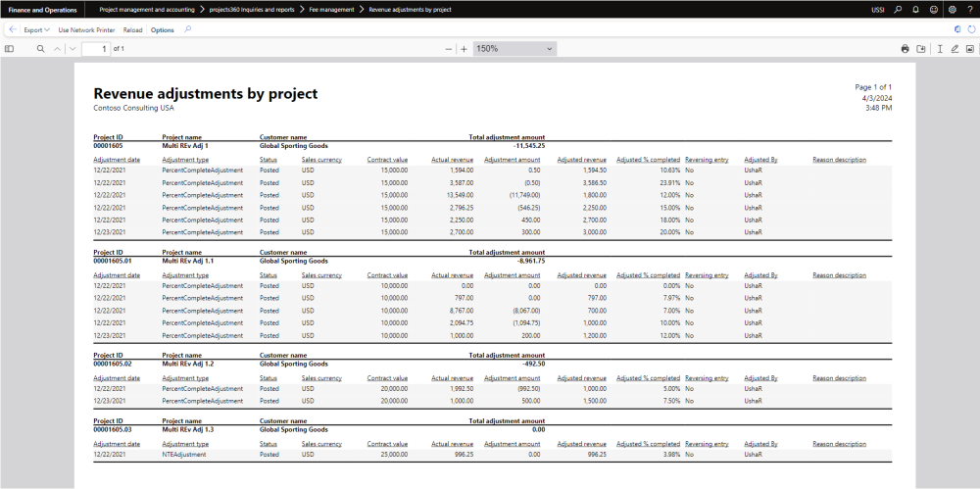Image resolution: width=980 pixels, height=489 pixels.
Task: Click actual revenue 8,767.00
Action: [x=462, y=311]
